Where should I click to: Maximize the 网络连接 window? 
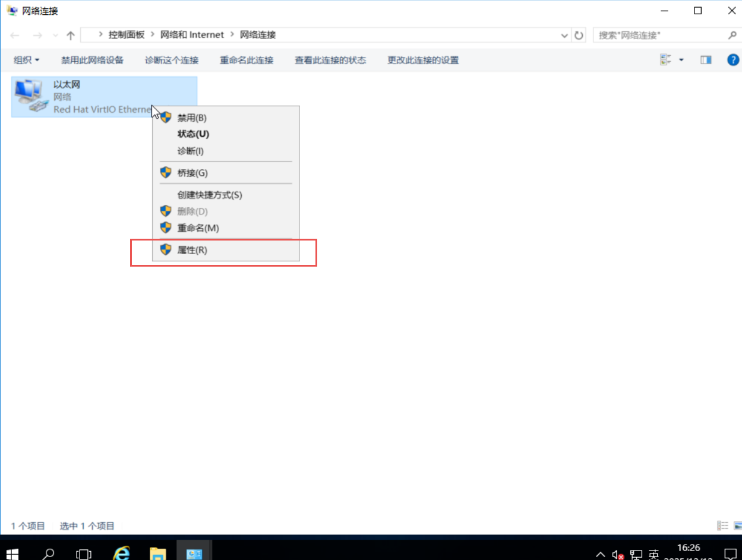(x=698, y=11)
